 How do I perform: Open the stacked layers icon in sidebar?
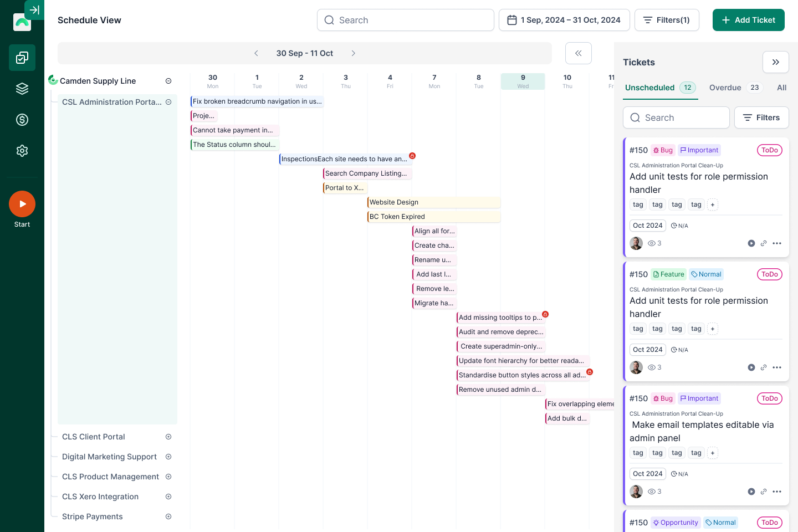22,89
